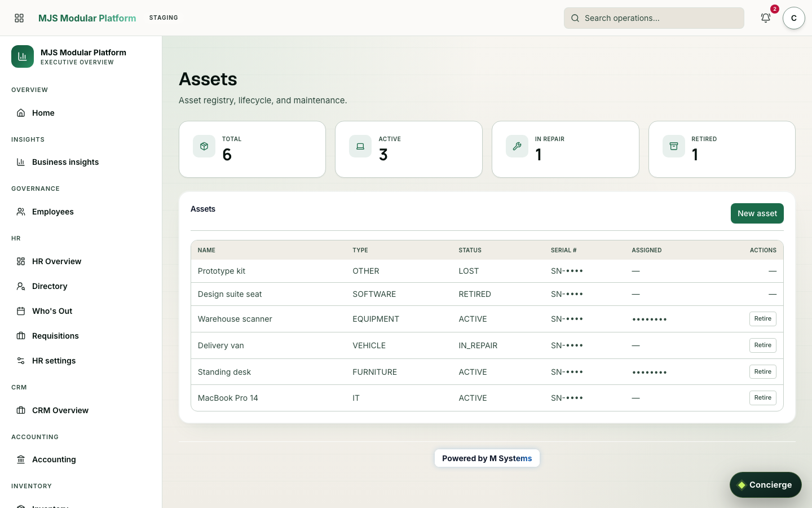This screenshot has height=508, width=812.
Task: Click the Home house icon
Action: point(21,113)
